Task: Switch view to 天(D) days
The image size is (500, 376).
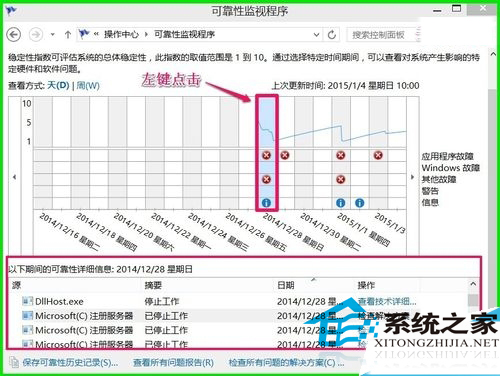Action: point(58,86)
